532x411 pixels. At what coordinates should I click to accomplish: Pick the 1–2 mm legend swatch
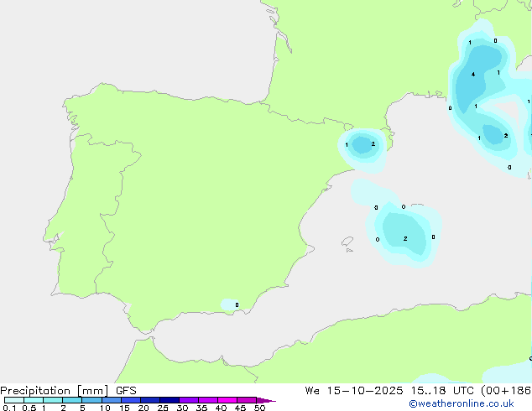click(53, 400)
